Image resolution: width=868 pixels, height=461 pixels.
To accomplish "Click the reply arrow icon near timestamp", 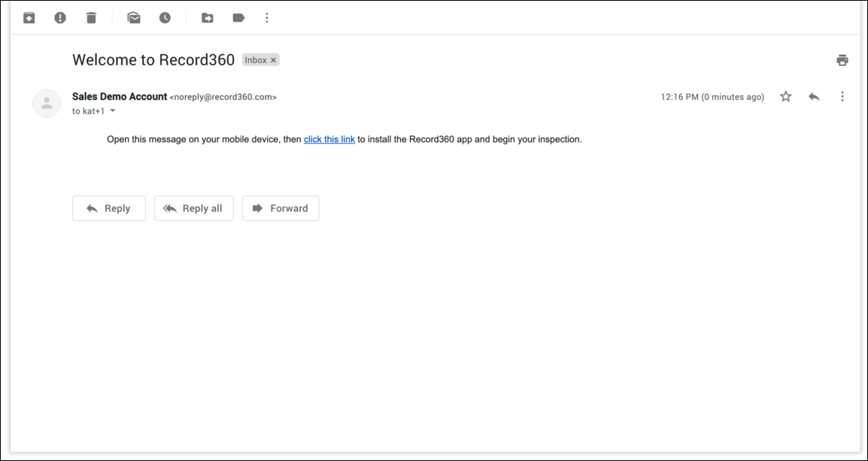I will coord(814,96).
